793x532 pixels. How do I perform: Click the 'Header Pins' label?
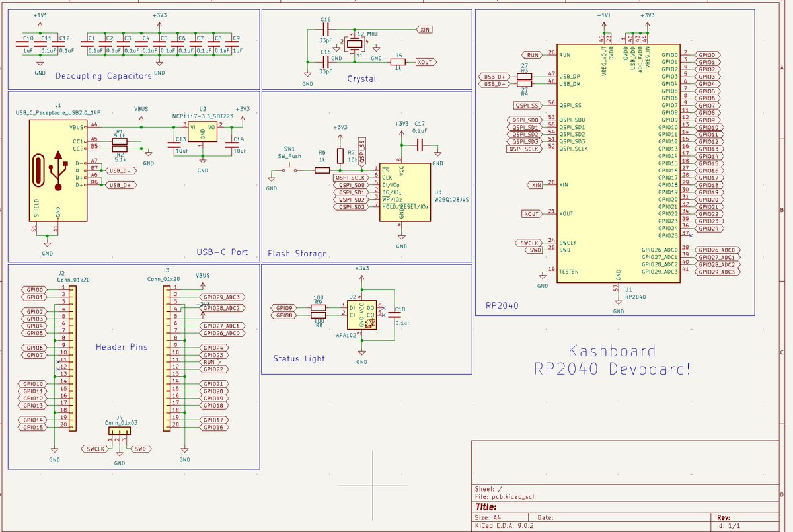coord(122,347)
